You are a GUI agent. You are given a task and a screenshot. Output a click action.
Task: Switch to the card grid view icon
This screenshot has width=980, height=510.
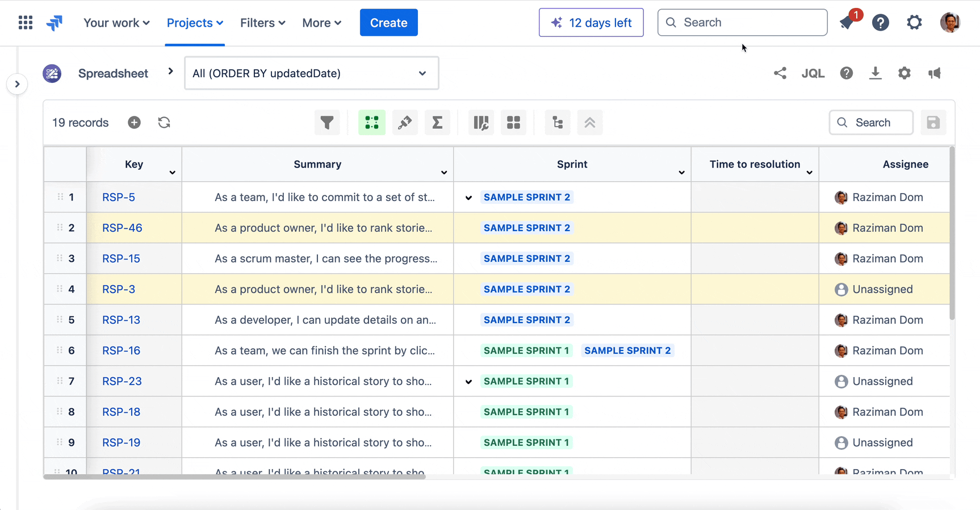(x=513, y=123)
